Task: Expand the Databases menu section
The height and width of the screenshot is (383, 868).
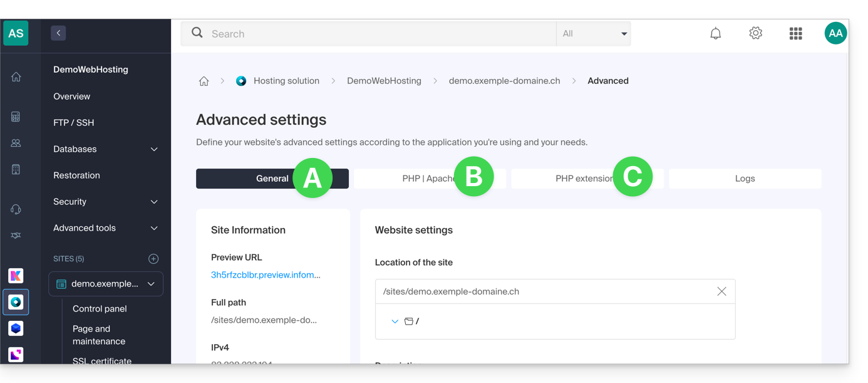Action: click(154, 149)
